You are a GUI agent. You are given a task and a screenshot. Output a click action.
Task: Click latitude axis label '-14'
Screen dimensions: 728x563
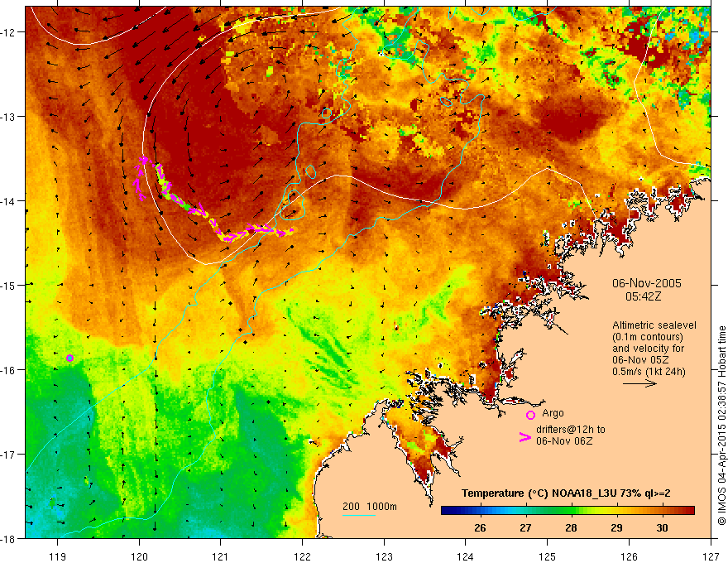[x=9, y=201]
